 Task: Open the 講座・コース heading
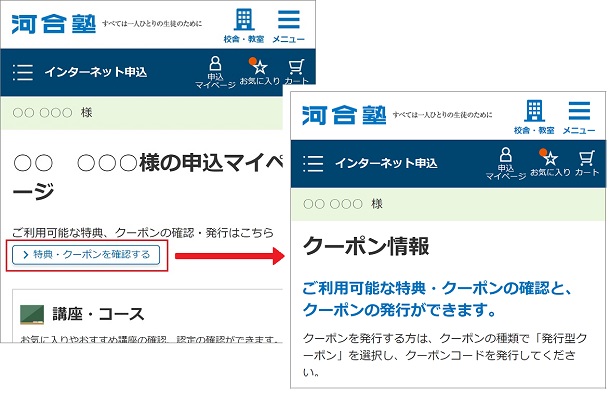[98, 314]
